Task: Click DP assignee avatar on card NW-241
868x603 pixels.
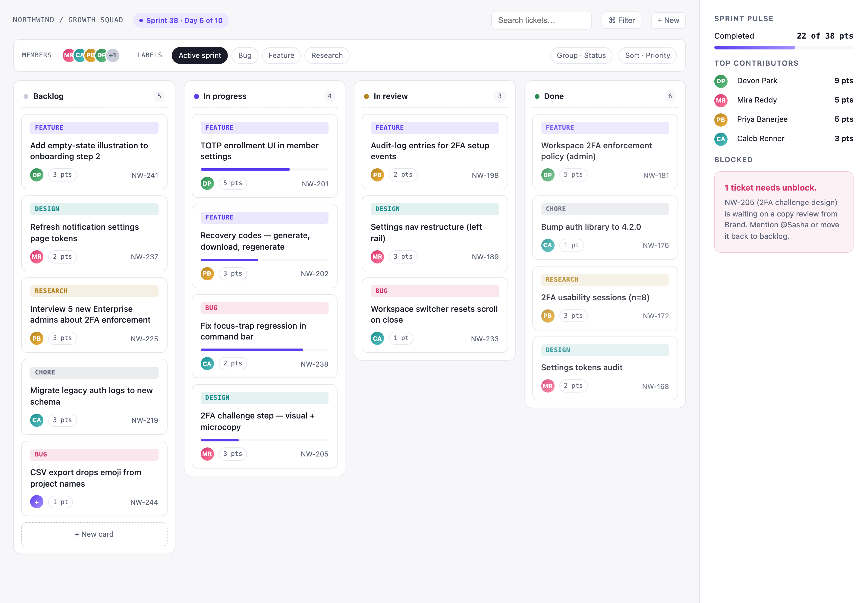Action: [x=37, y=175]
